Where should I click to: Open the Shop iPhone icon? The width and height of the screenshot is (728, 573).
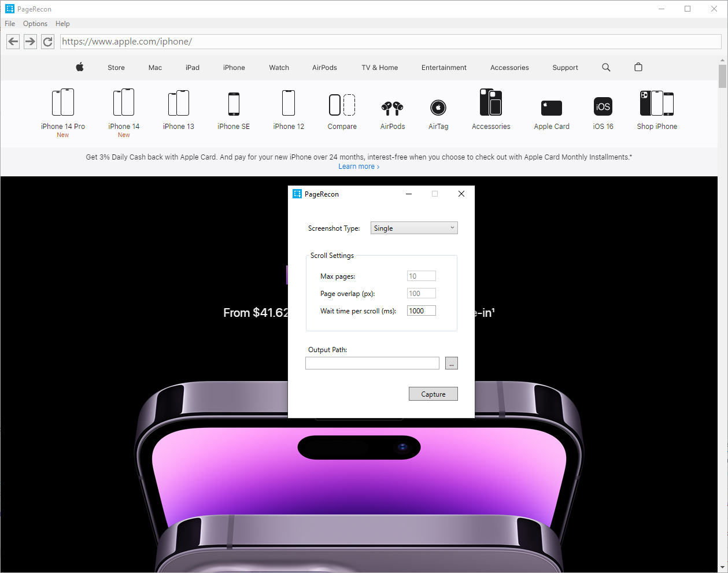point(657,103)
